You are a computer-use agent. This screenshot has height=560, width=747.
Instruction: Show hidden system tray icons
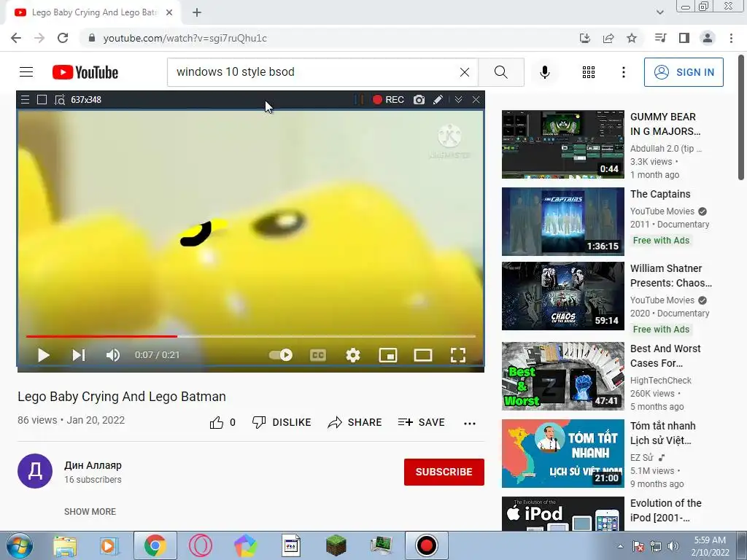point(620,546)
